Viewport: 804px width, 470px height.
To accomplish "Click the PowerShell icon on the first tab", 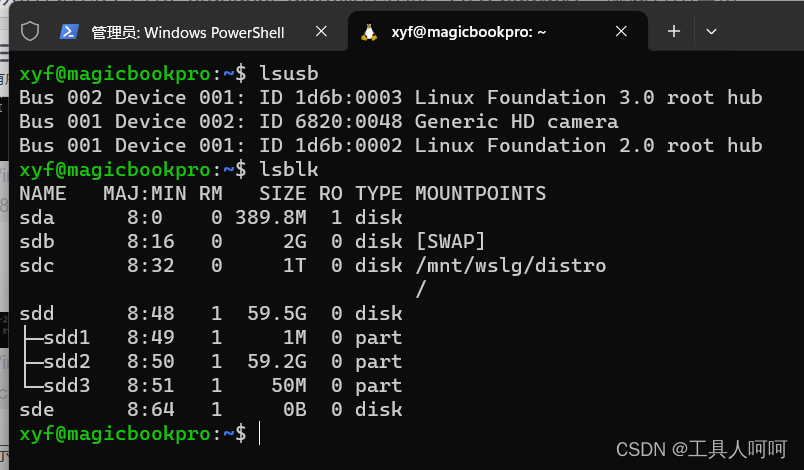I will pos(69,32).
